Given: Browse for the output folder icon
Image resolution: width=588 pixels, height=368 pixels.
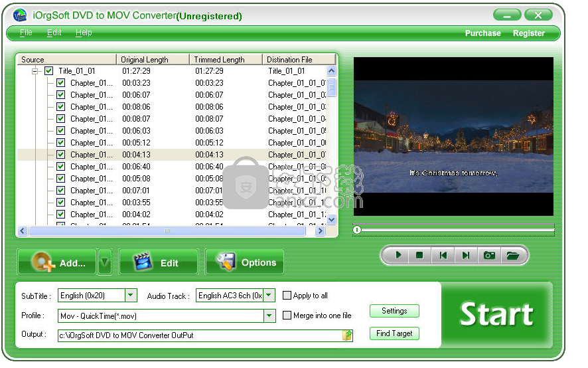Looking at the screenshot, I should (x=347, y=335).
